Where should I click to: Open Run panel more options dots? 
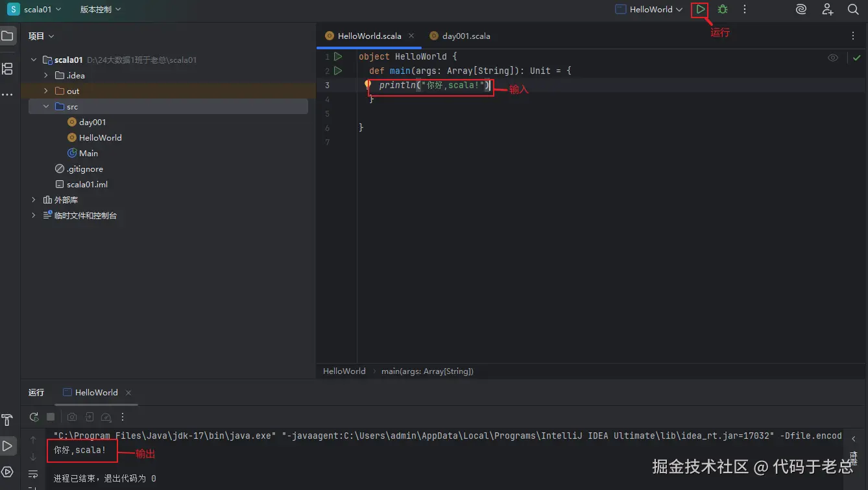tap(123, 417)
